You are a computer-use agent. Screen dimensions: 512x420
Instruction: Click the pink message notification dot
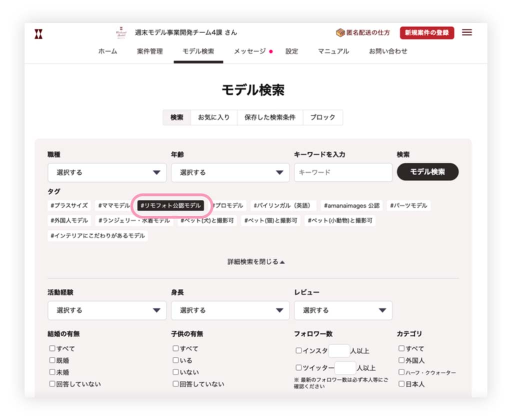point(271,51)
